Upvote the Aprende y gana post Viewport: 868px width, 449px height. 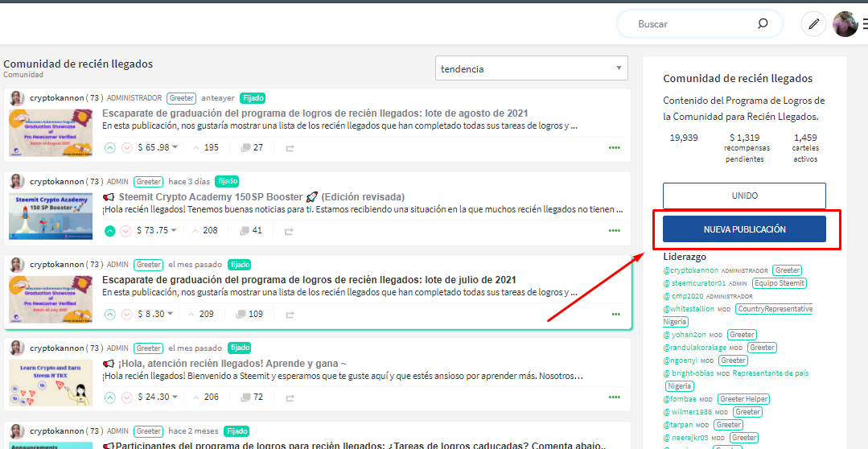coord(110,398)
